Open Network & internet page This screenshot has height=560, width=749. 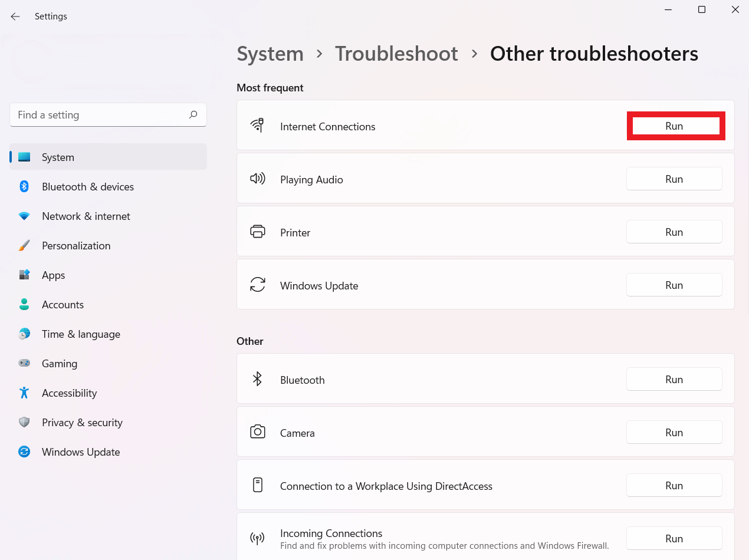[86, 216]
